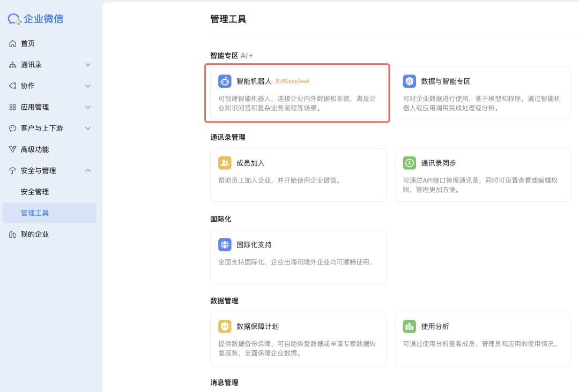Screen dimensions: 579x392
Task: Click the 数据与智能专区 icon
Action: pyautogui.click(x=410, y=81)
